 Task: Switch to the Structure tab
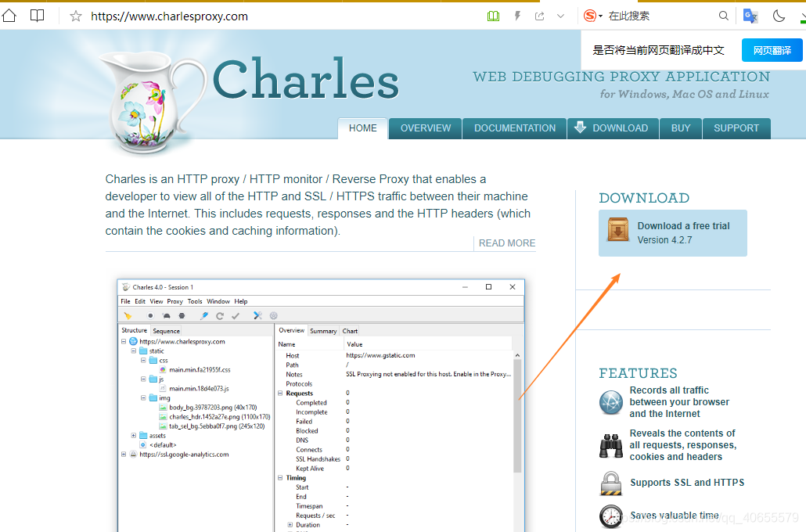[x=134, y=330]
